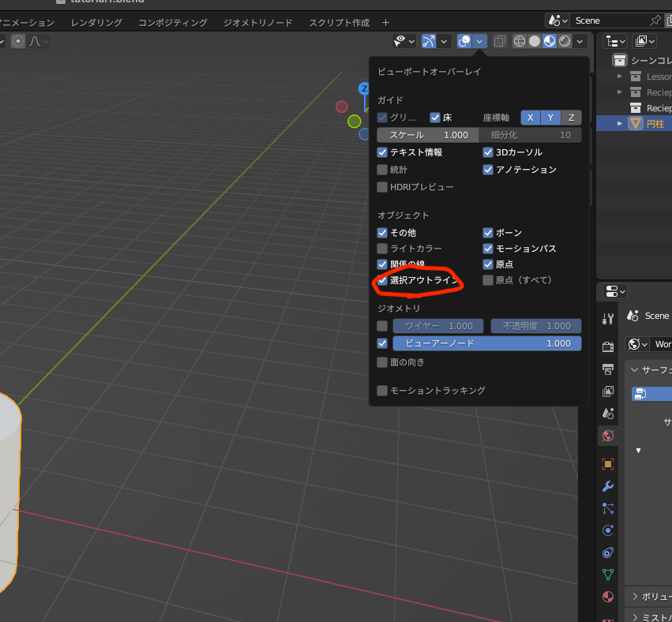The width and height of the screenshot is (672, 622).
Task: Click the Scene name field
Action: [x=610, y=21]
